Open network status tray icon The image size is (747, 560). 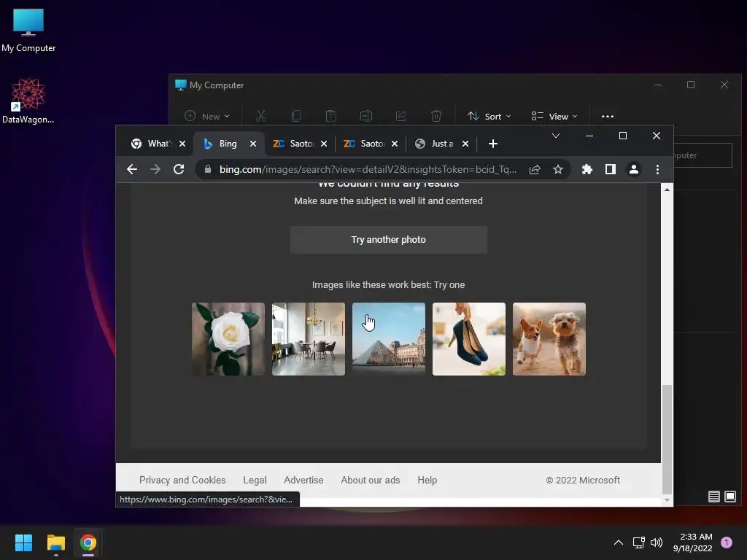pos(638,542)
